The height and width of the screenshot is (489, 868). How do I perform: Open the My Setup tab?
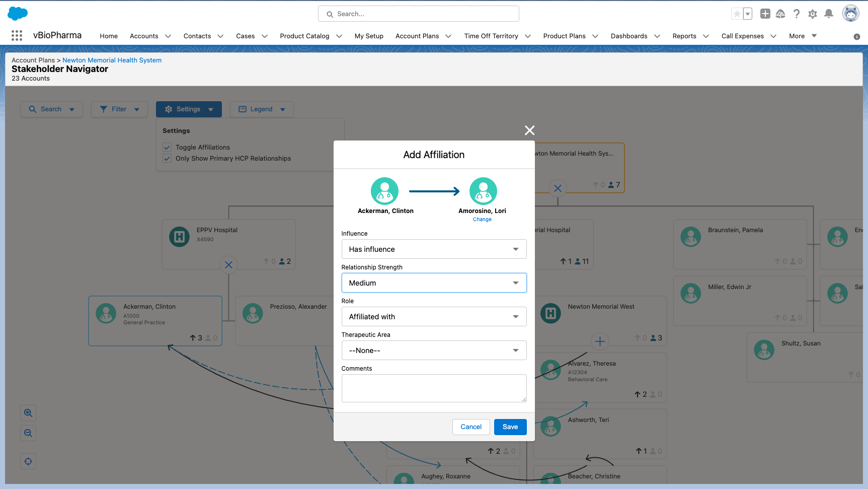pos(369,36)
